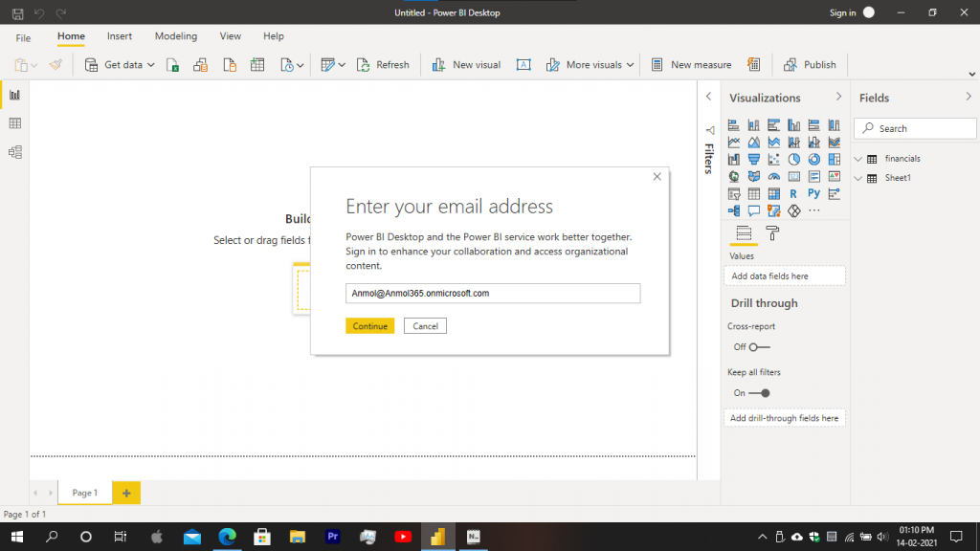980x551 pixels.
Task: Select the decomposition tree visual
Action: click(734, 211)
